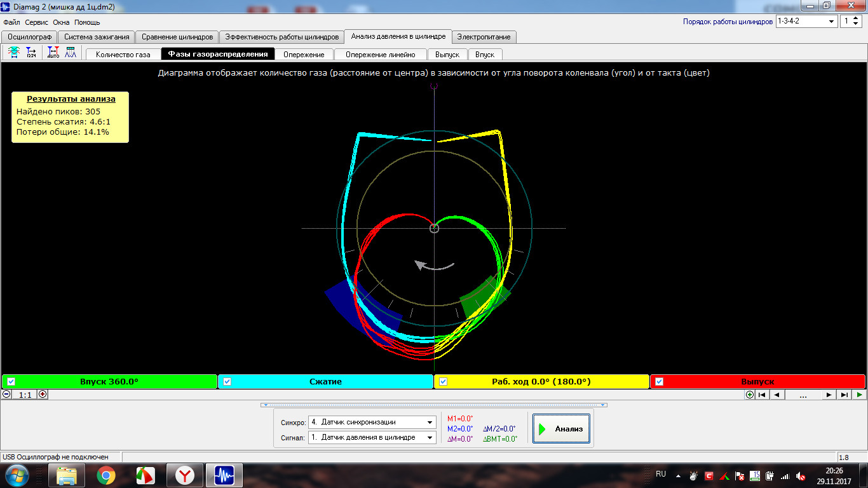Click the RU language indicator
This screenshot has height=488, width=868.
pos(661,474)
